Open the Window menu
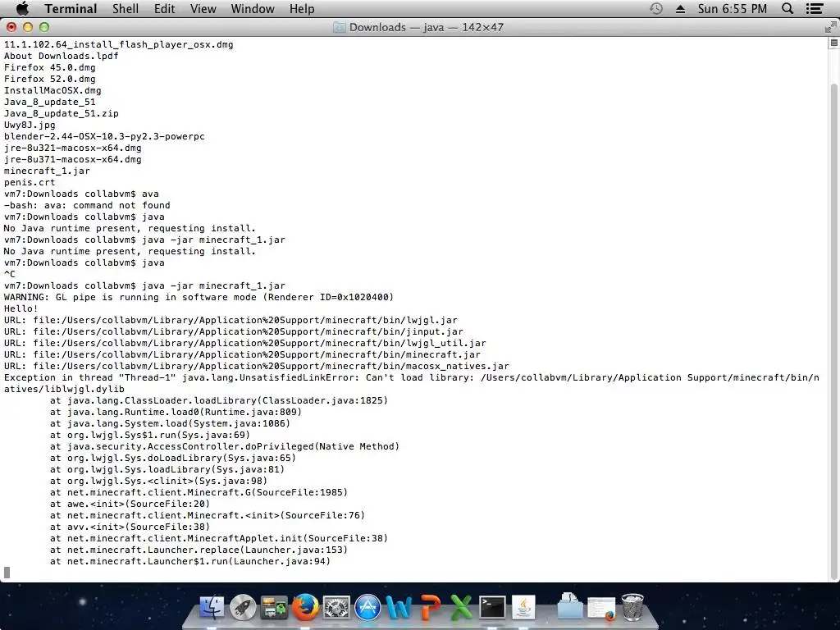Screen dimensions: 840x630 253,8
